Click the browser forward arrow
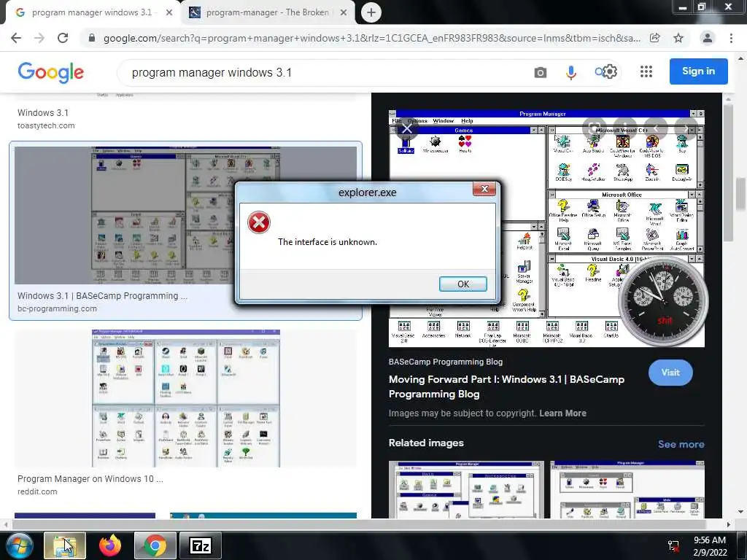 39,38
